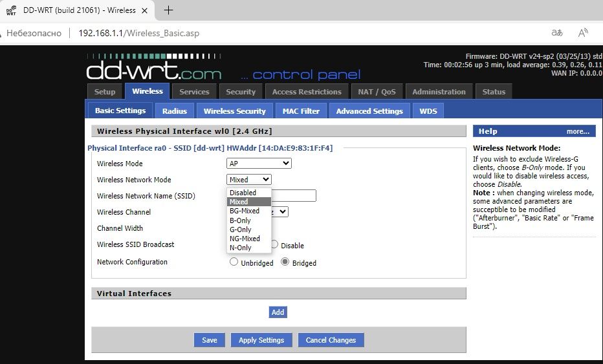This screenshot has width=603, height=364.
Task: Select G-Only in network mode list
Action: [x=249, y=230]
